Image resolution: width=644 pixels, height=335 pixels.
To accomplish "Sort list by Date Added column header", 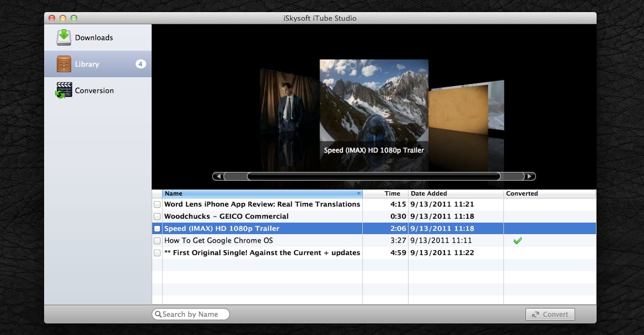I will click(x=456, y=193).
